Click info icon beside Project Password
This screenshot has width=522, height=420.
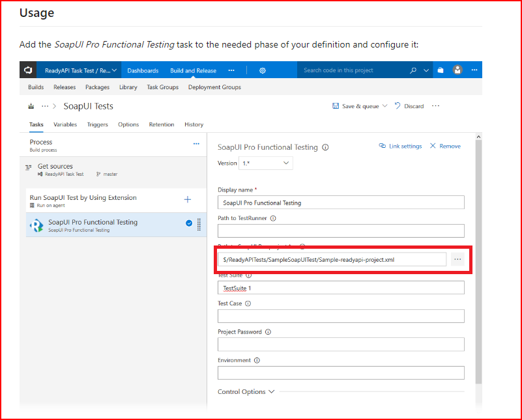click(x=268, y=332)
